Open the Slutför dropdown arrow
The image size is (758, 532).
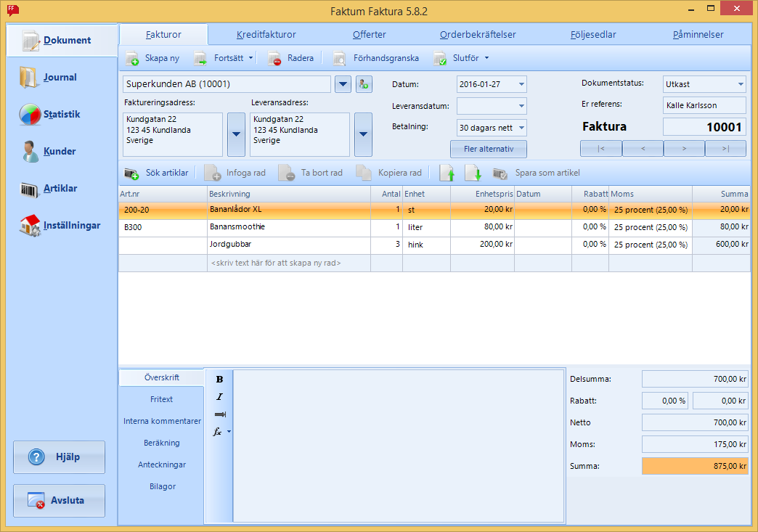click(486, 58)
